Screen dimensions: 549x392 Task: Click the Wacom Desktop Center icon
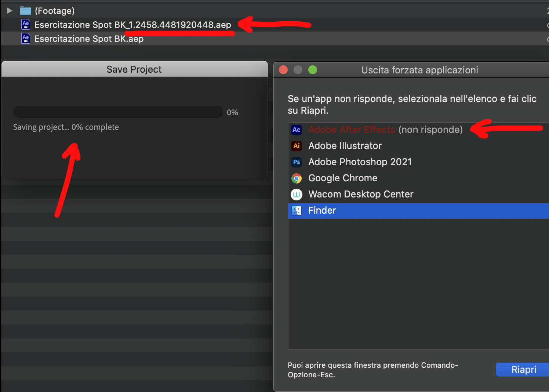[x=296, y=194]
